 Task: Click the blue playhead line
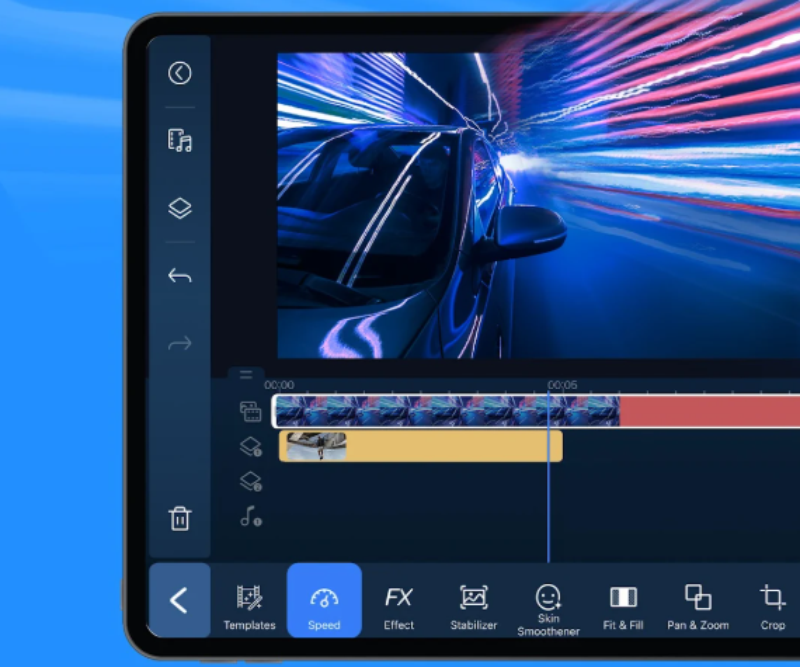click(548, 477)
